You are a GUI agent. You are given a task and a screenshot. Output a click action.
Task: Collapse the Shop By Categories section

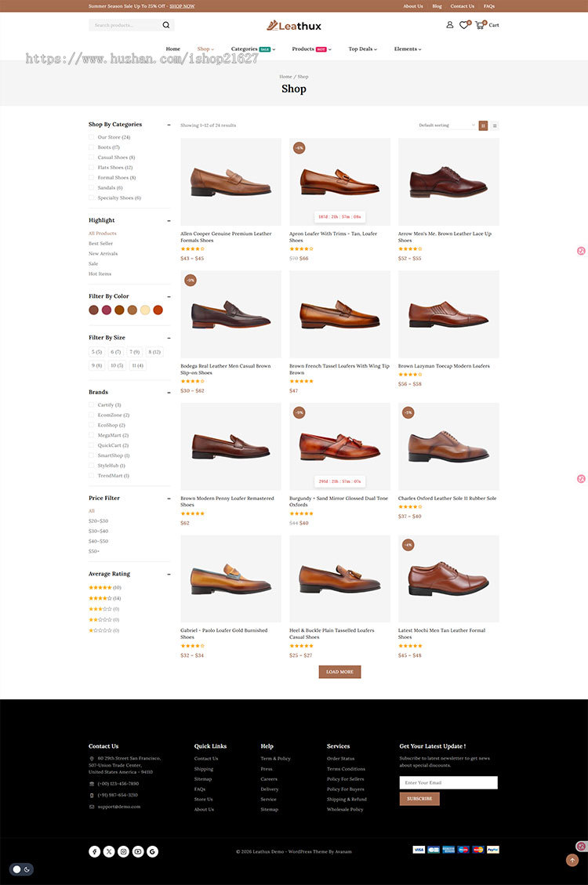pyautogui.click(x=168, y=125)
